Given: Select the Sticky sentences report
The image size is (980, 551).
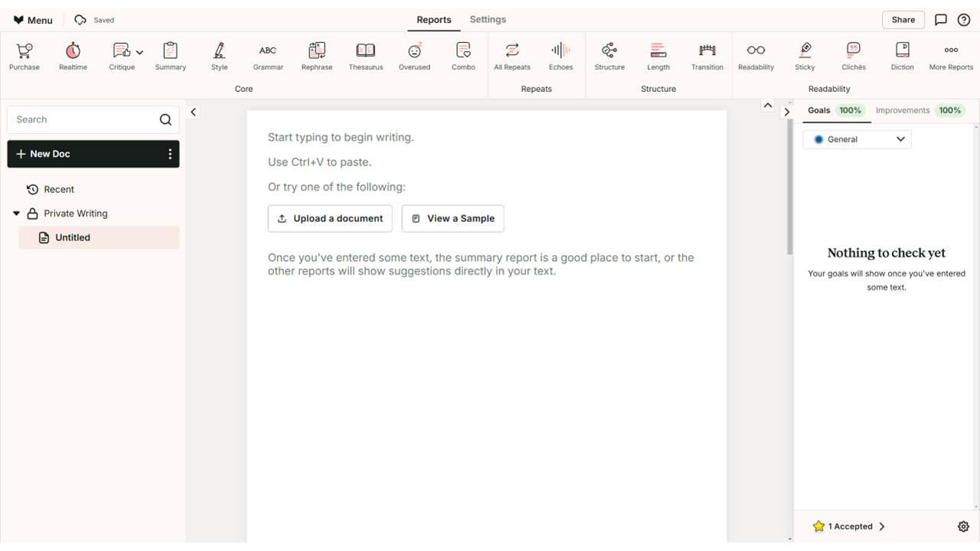Looking at the screenshot, I should click(805, 57).
